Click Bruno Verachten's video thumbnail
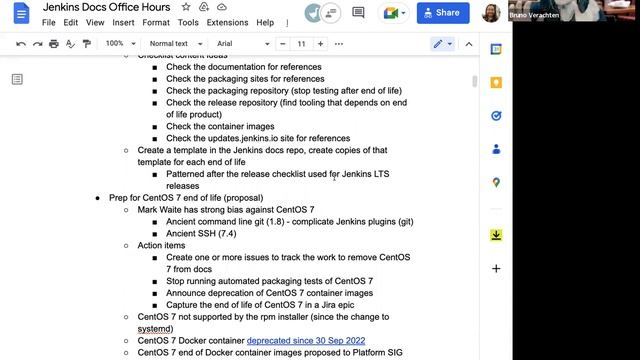The image size is (640, 360). (x=571, y=10)
